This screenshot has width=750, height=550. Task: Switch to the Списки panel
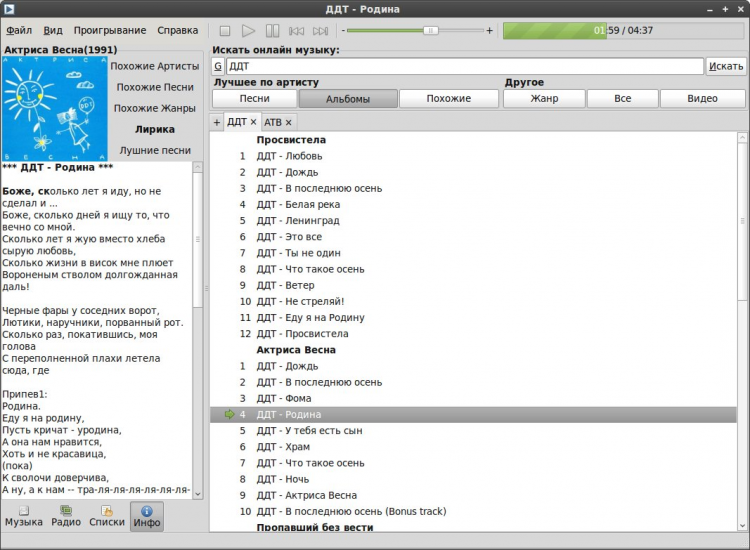[x=107, y=517]
